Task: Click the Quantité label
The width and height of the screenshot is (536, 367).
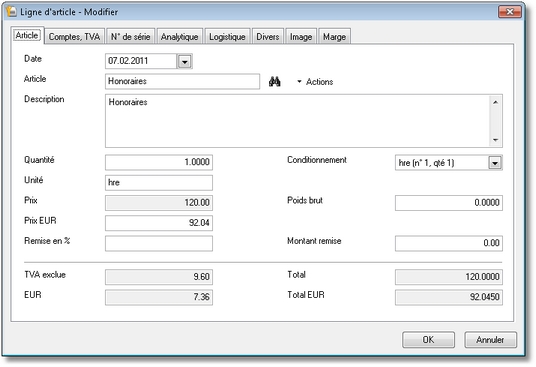Action: pos(39,160)
